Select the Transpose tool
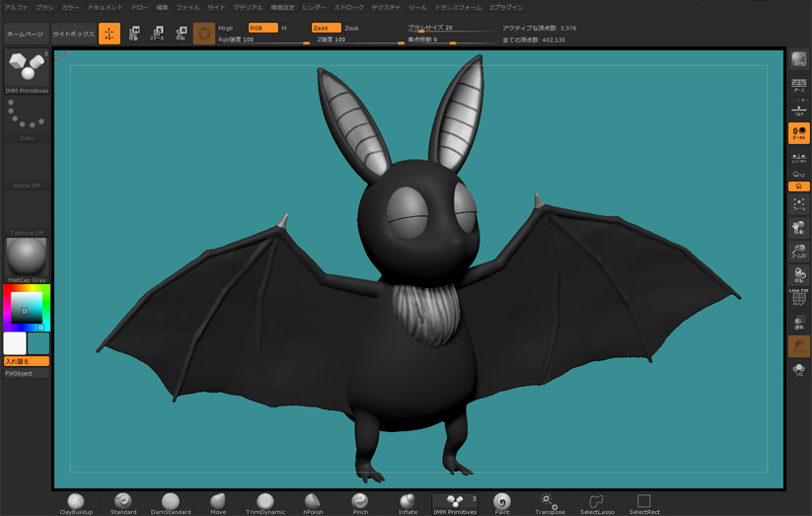 pyautogui.click(x=550, y=503)
